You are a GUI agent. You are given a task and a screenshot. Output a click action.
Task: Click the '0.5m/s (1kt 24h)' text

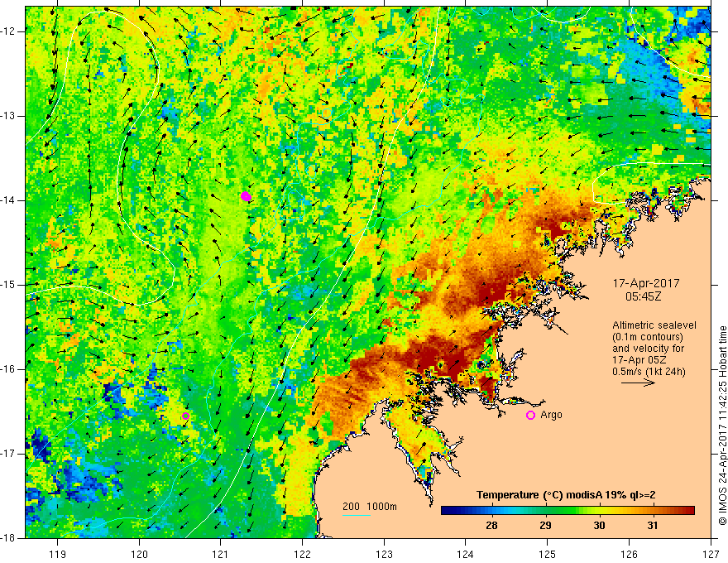click(649, 372)
